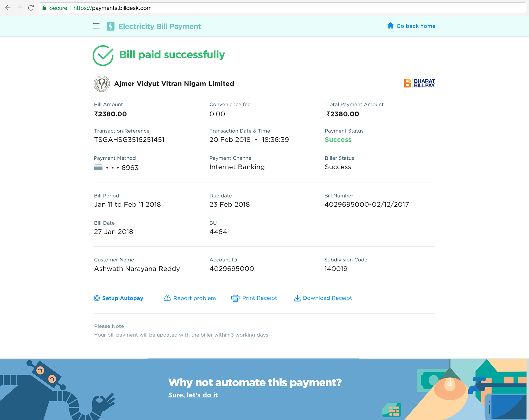Screen dimensions: 529x420
Task: Click the Setup Autopay gear icon
Action: 97,298
